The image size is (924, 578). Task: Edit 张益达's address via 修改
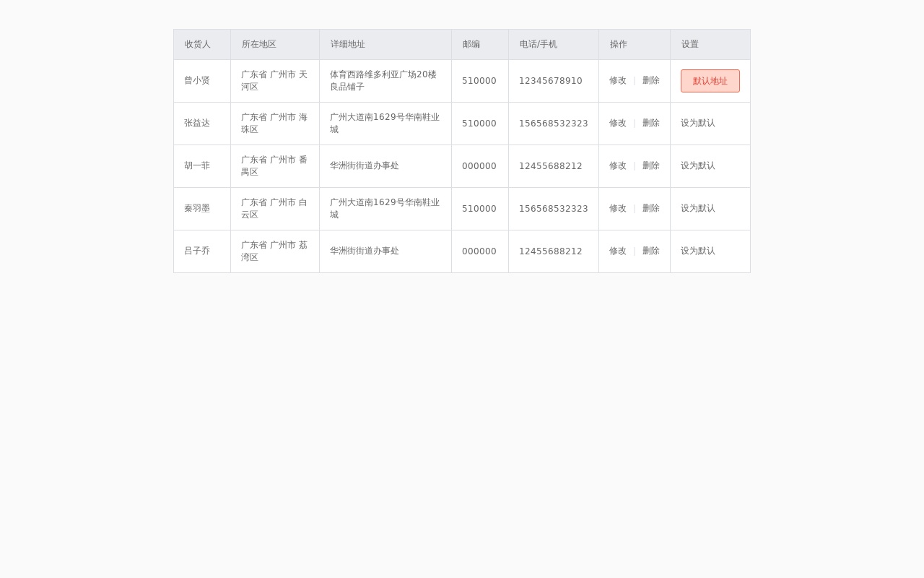tap(618, 123)
